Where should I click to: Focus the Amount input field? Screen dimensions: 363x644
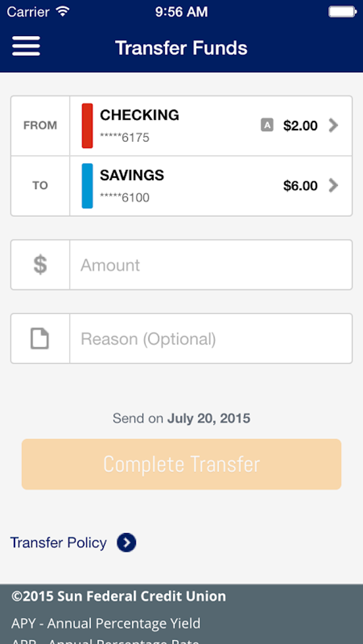[211, 265]
